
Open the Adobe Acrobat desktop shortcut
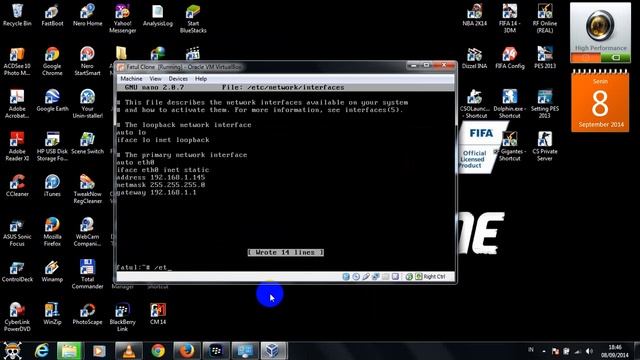pos(17,104)
